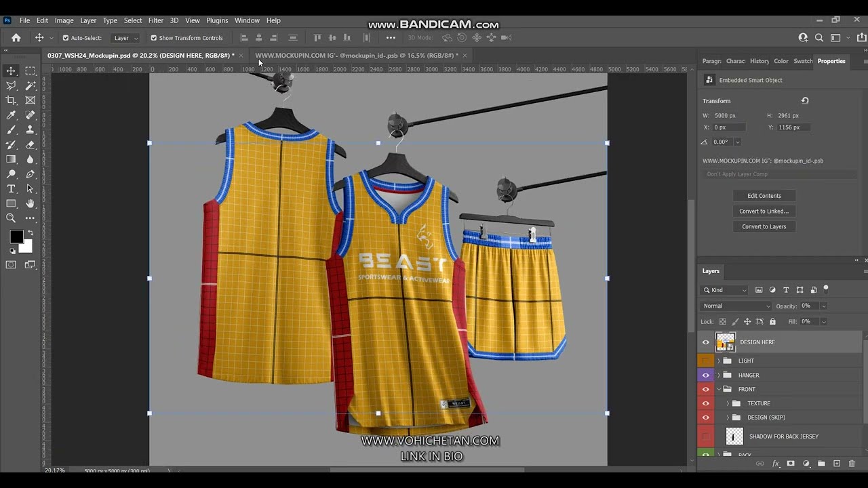
Task: Create a new layer with plus icon
Action: pyautogui.click(x=837, y=464)
